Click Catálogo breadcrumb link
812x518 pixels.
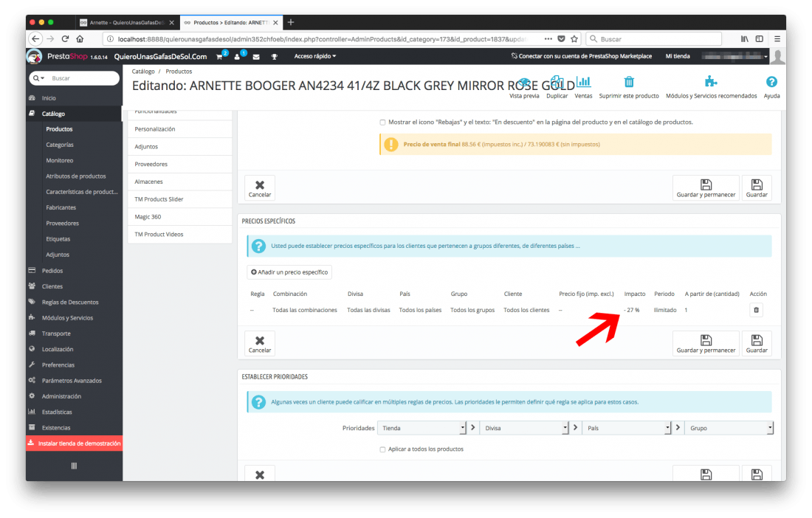(143, 72)
